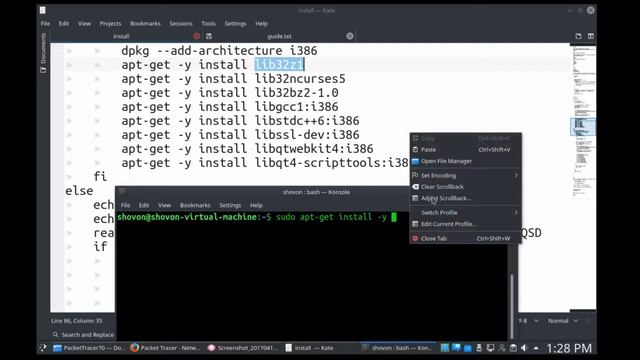
Task: Click the save icon on guide.txt tab
Action: (x=209, y=36)
